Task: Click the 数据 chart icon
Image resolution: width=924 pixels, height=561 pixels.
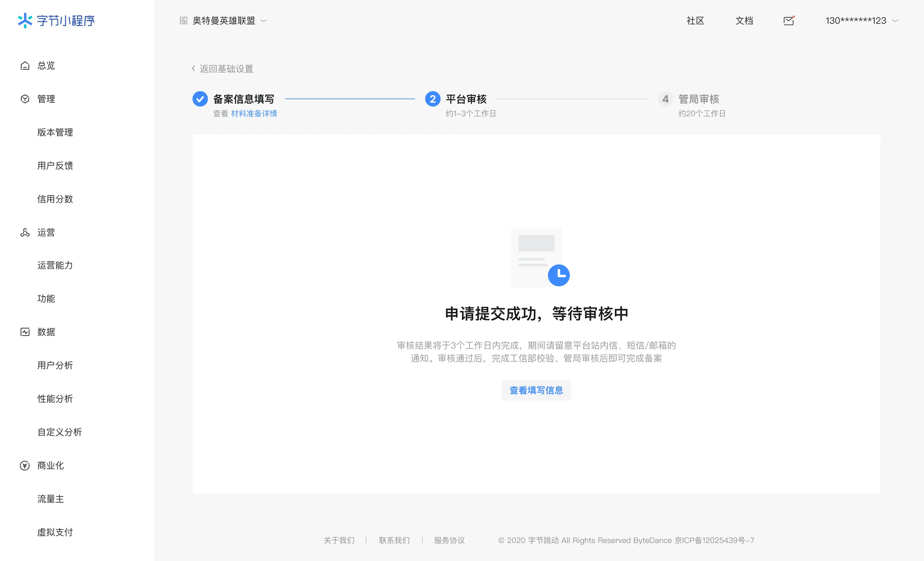Action: (x=25, y=332)
